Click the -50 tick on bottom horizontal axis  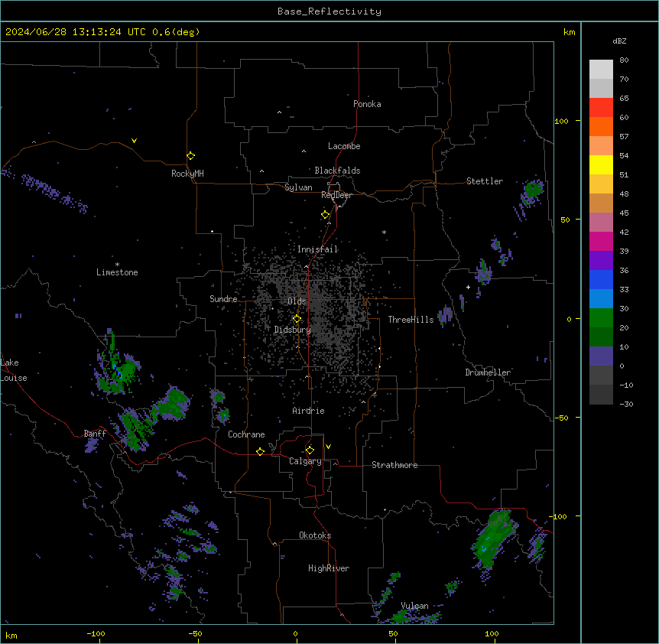195,633
